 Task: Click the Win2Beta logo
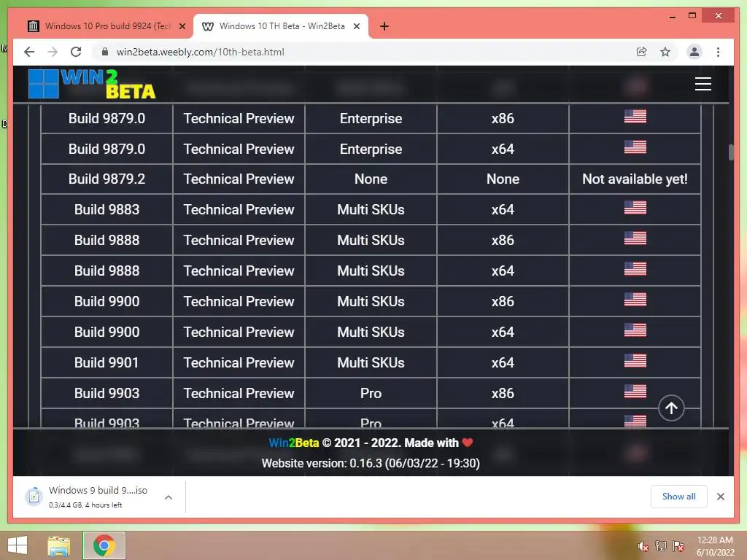click(x=92, y=84)
